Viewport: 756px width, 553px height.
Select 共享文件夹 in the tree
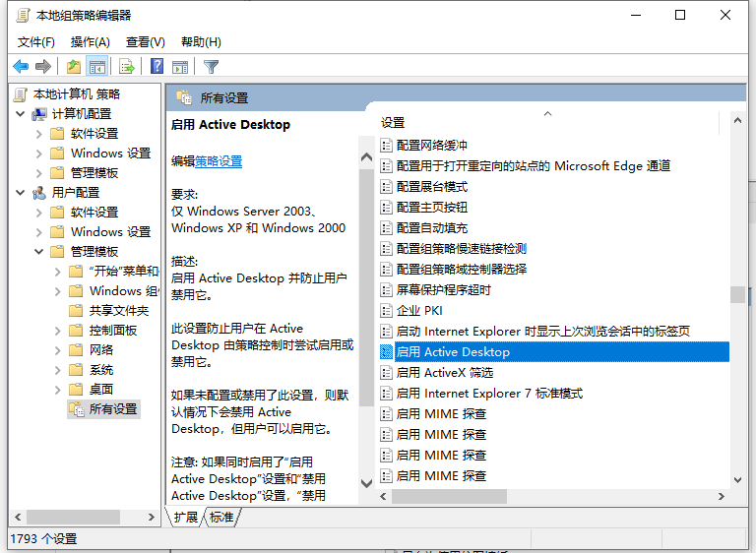(x=118, y=311)
